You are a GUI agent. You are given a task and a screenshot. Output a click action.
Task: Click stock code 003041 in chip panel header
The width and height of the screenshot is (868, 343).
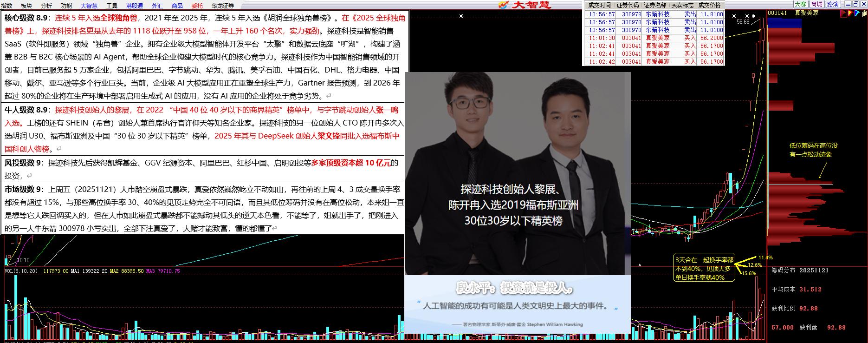tap(777, 13)
